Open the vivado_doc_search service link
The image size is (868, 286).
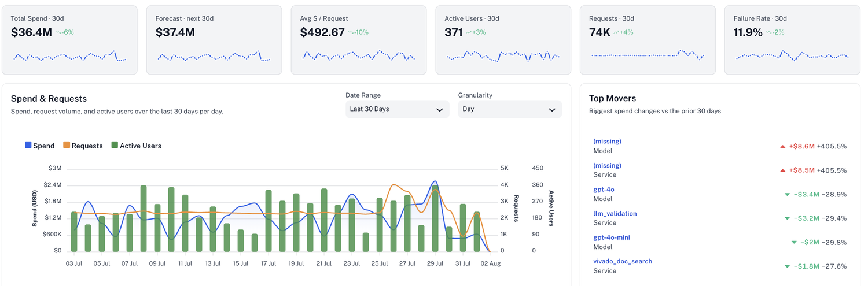[623, 262]
